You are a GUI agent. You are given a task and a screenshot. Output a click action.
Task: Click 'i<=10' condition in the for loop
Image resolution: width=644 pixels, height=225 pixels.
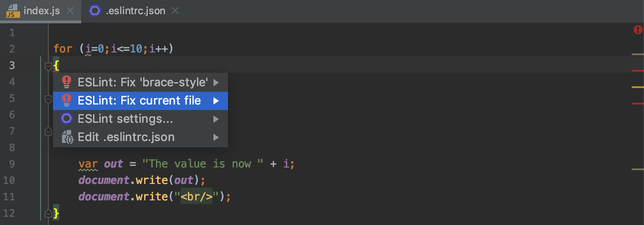click(127, 48)
